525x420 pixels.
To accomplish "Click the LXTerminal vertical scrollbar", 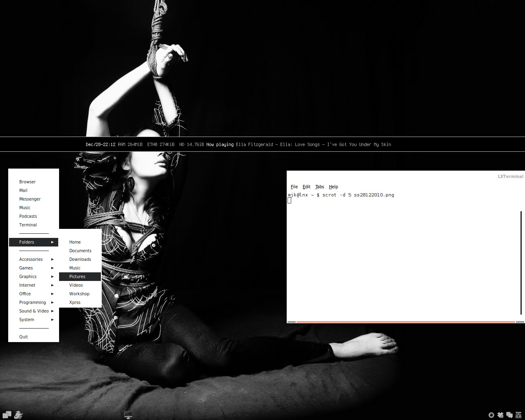I will [521, 262].
